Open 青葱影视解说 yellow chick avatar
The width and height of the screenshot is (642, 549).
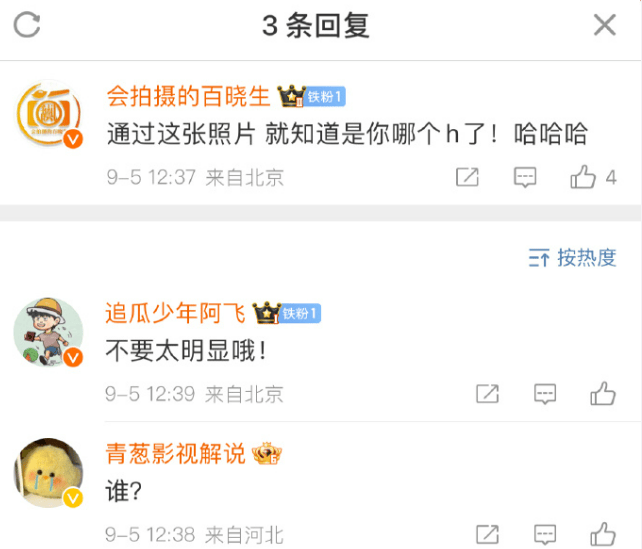49,473
